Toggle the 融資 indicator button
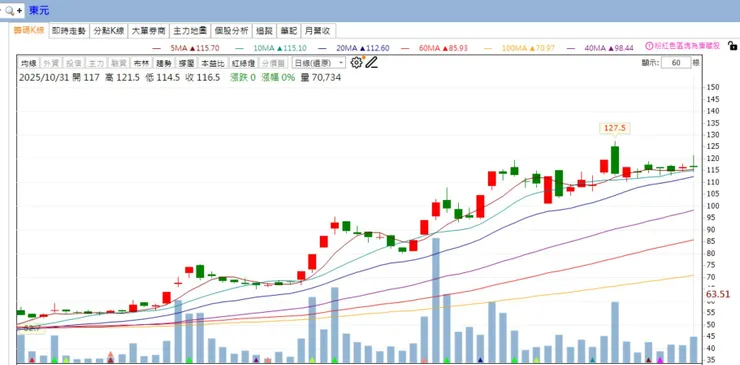This screenshot has width=740, height=365. click(118, 63)
